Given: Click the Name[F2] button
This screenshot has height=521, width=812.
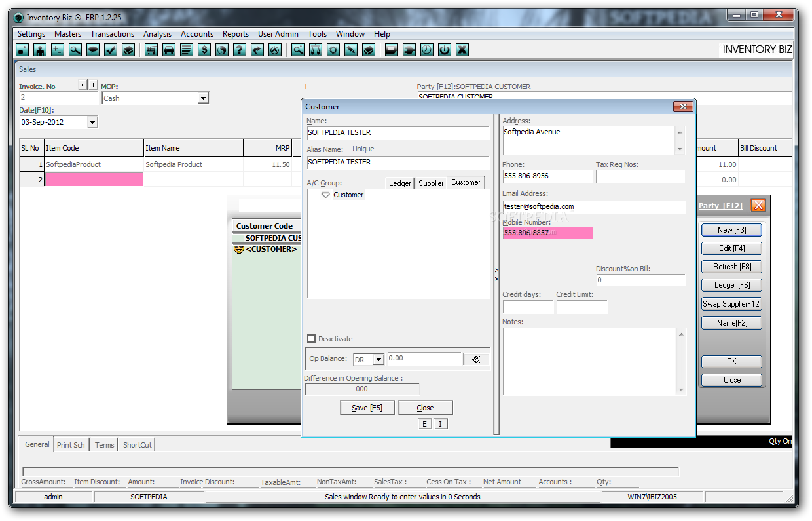Looking at the screenshot, I should (x=732, y=323).
